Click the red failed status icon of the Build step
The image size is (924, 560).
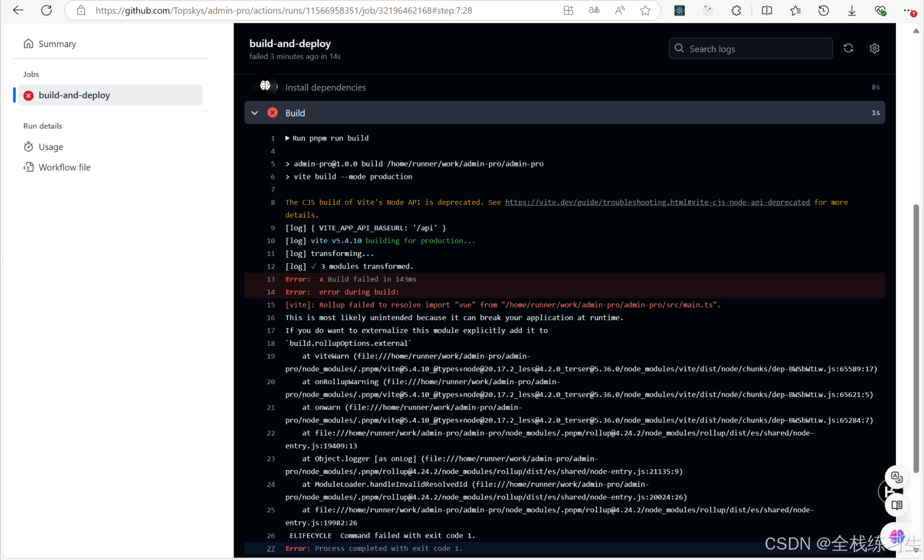[x=272, y=112]
